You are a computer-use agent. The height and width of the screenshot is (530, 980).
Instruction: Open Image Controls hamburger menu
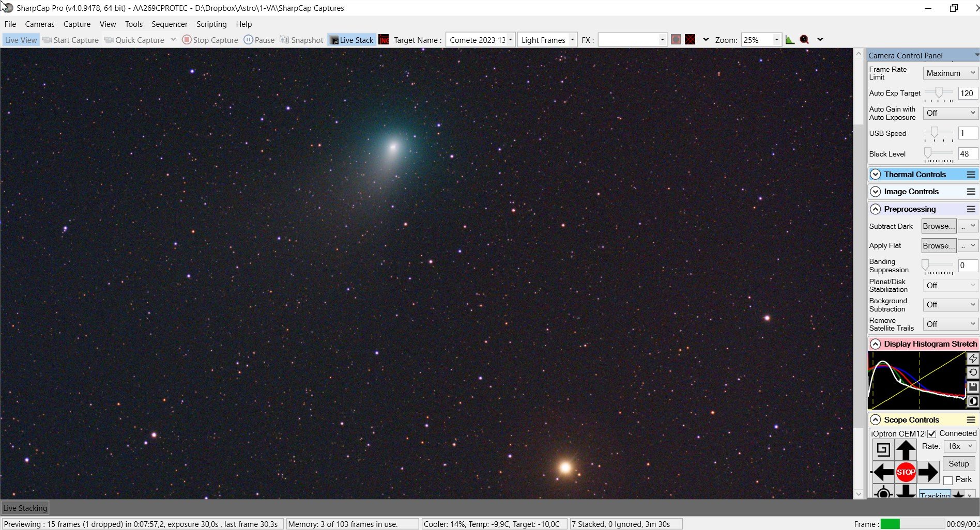coord(971,192)
